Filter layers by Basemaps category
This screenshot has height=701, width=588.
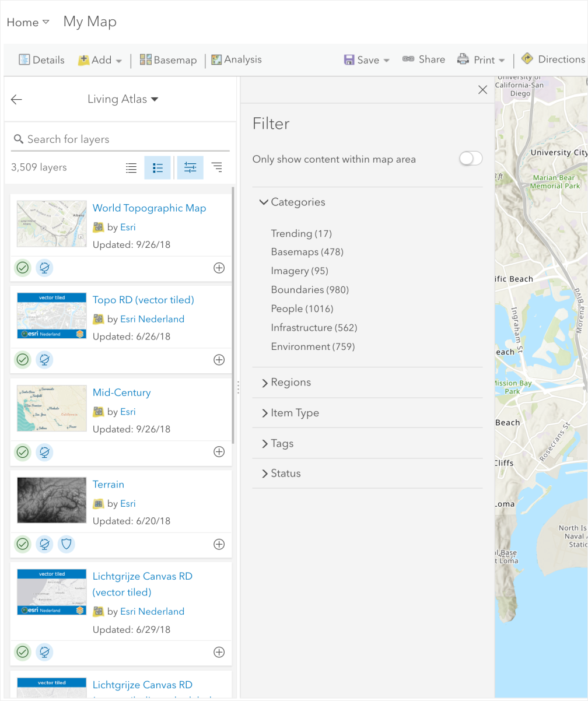click(307, 252)
